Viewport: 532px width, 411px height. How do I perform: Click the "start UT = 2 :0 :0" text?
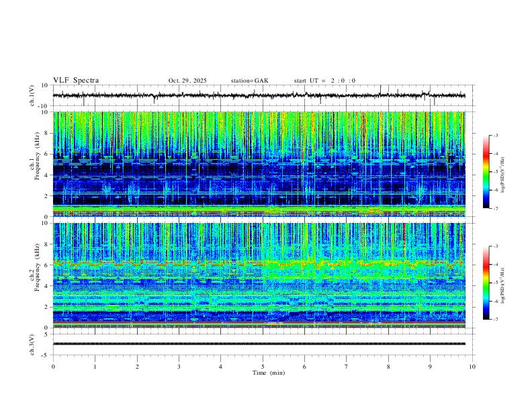click(324, 81)
